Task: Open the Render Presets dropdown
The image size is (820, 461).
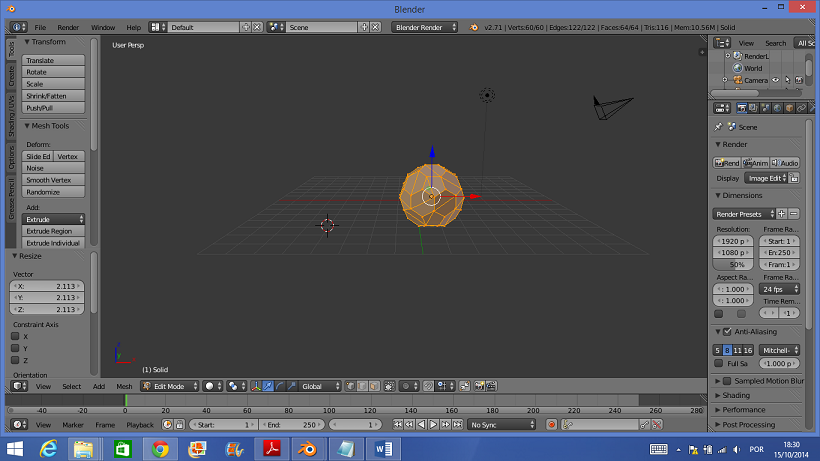Action: (744, 214)
